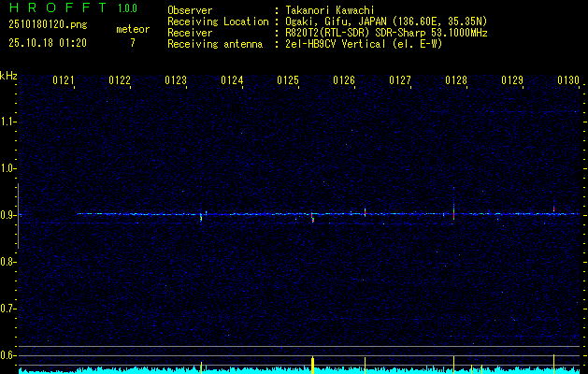The image size is (588, 374).
Task: Click the Observer label
Action: pyautogui.click(x=190, y=10)
